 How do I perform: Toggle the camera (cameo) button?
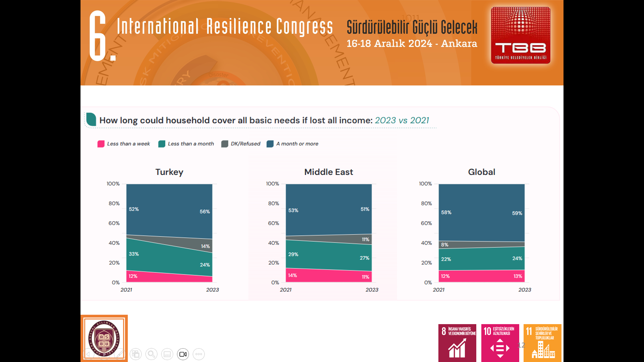(183, 354)
